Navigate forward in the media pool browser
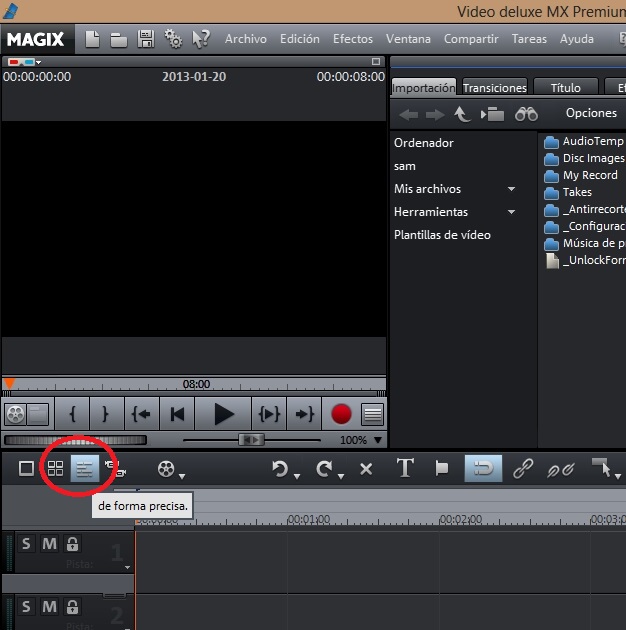626x630 pixels. pyautogui.click(x=435, y=115)
